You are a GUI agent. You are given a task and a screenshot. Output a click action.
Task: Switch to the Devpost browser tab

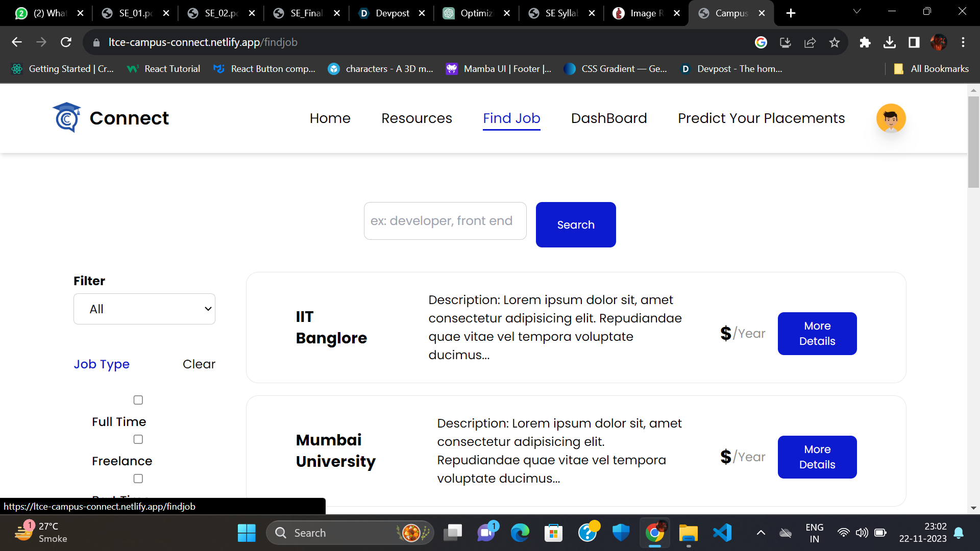[x=391, y=13]
